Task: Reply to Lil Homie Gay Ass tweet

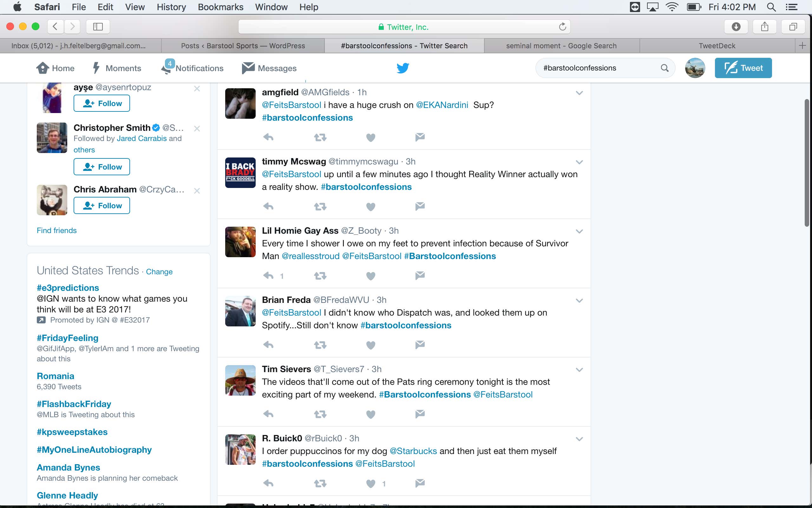Action: 268,276
